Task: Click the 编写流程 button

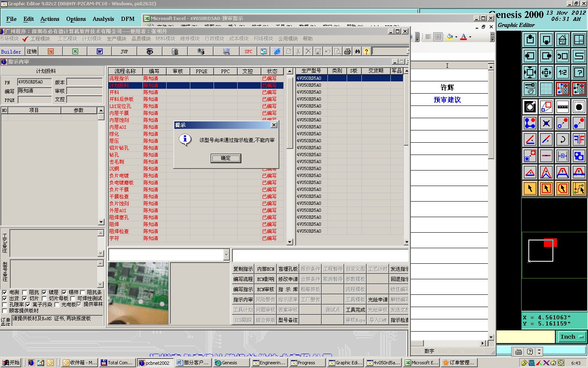Action: click(x=243, y=279)
